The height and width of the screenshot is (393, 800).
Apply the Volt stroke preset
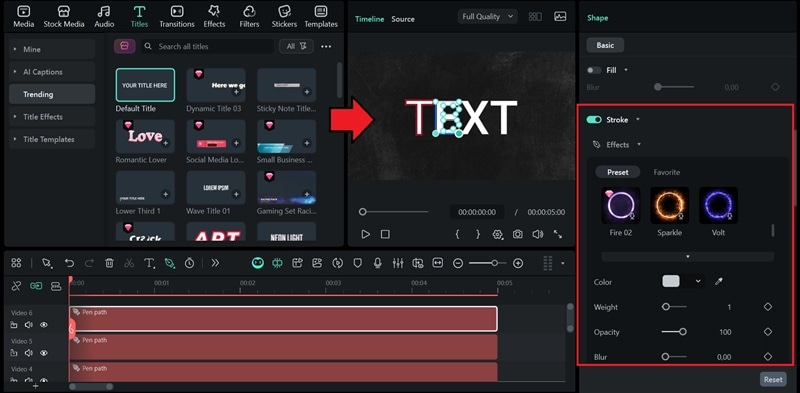(x=718, y=205)
